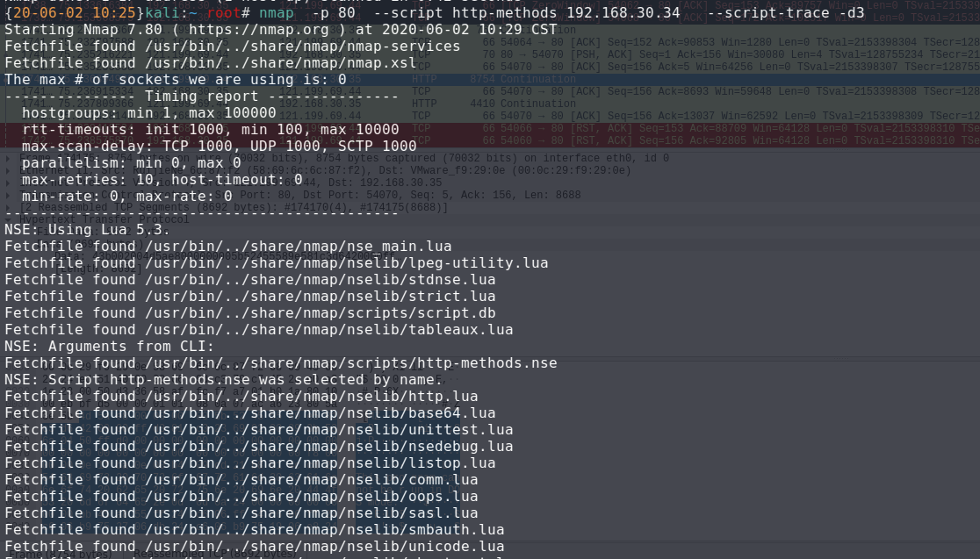Click the 'unicode.lua' Fetchfile line
Viewport: 980px width, 559px height.
pos(255,546)
